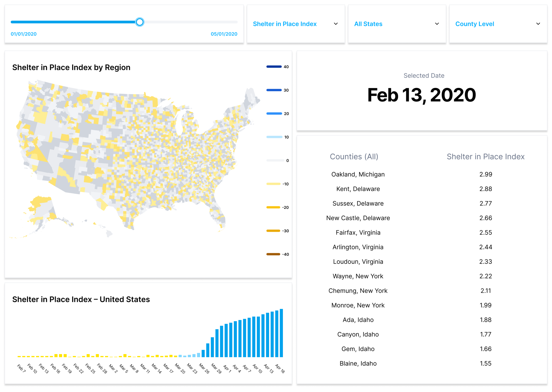The height and width of the screenshot is (392, 552).
Task: Click chevron arrow beside County Level
Action: point(538,24)
